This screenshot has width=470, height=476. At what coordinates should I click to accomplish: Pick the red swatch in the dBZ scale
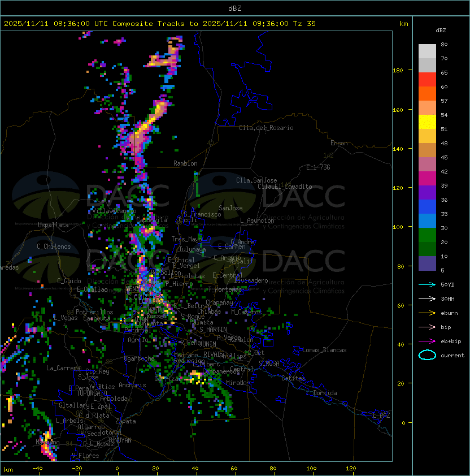[427, 80]
